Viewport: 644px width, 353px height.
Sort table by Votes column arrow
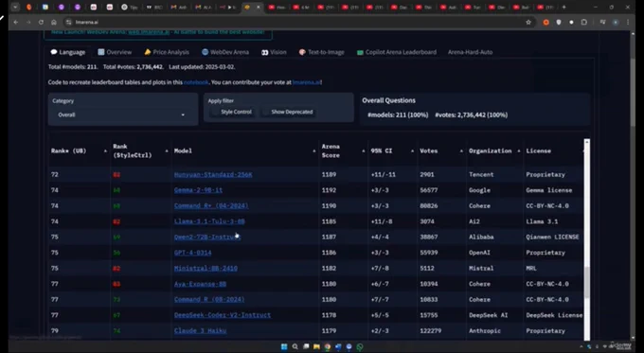click(x=461, y=151)
